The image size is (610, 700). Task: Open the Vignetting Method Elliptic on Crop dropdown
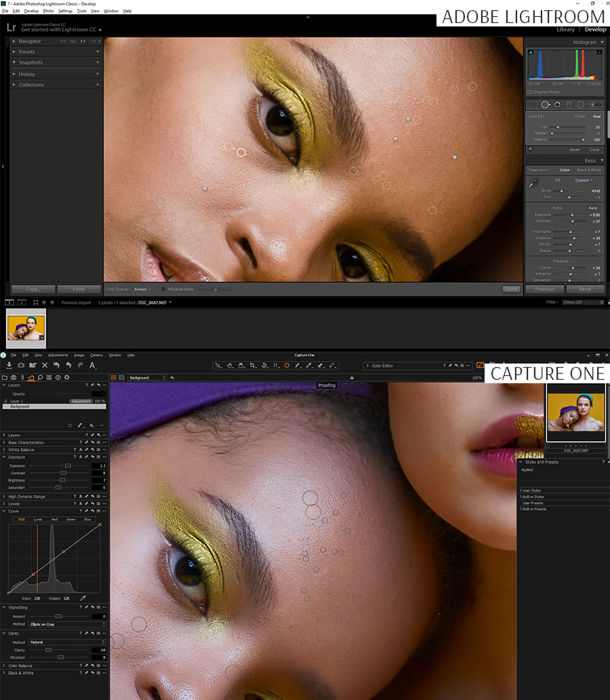point(67,624)
